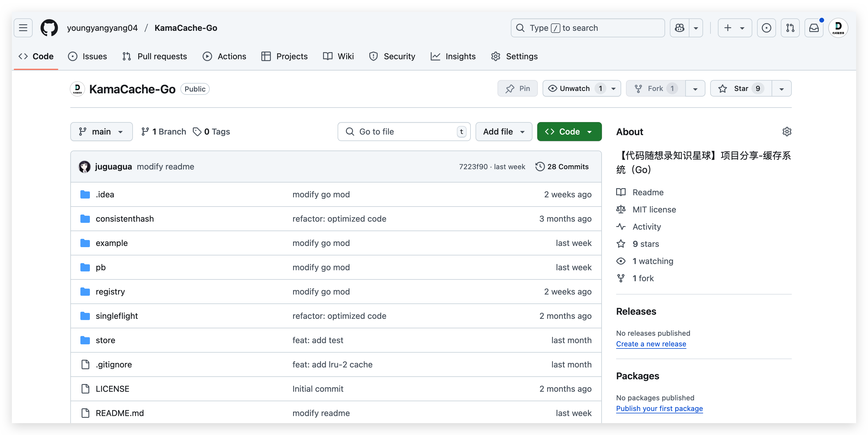
Task: Click Create a new release
Action: [651, 344]
